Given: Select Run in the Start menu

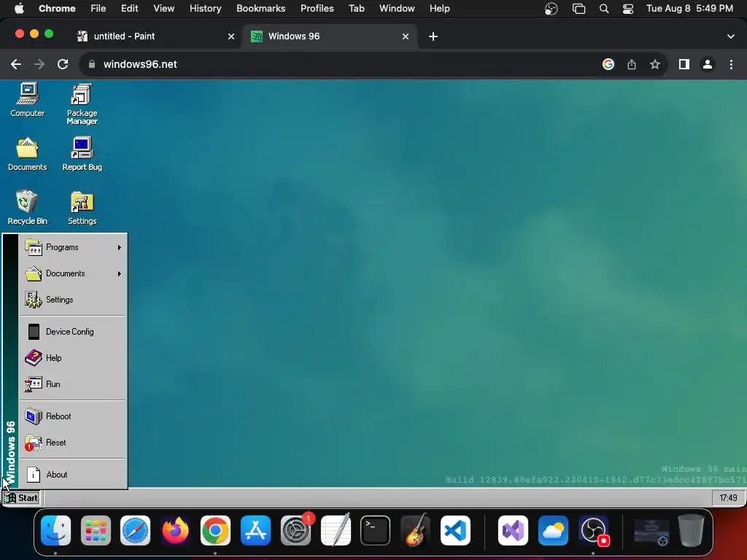Looking at the screenshot, I should coord(73,384).
